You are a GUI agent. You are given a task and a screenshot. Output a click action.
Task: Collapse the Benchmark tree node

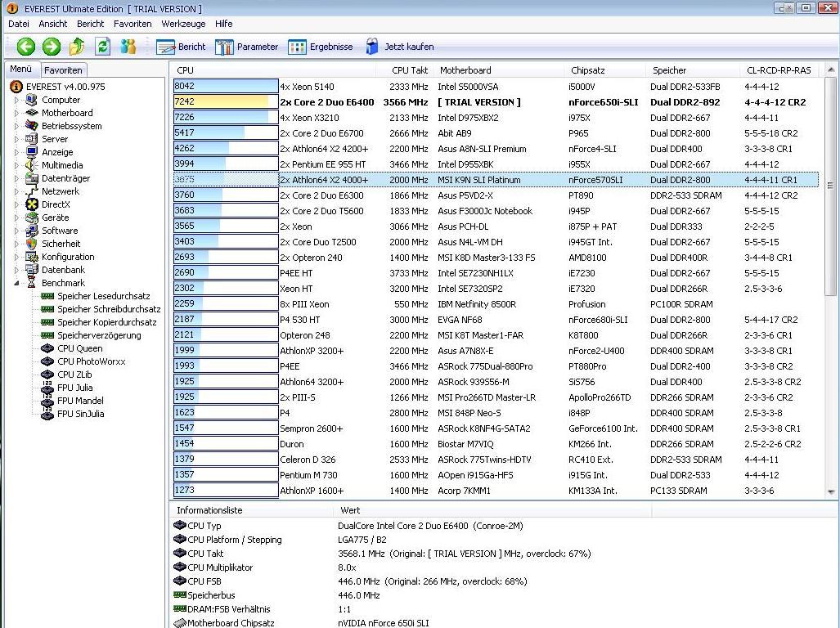click(x=16, y=283)
